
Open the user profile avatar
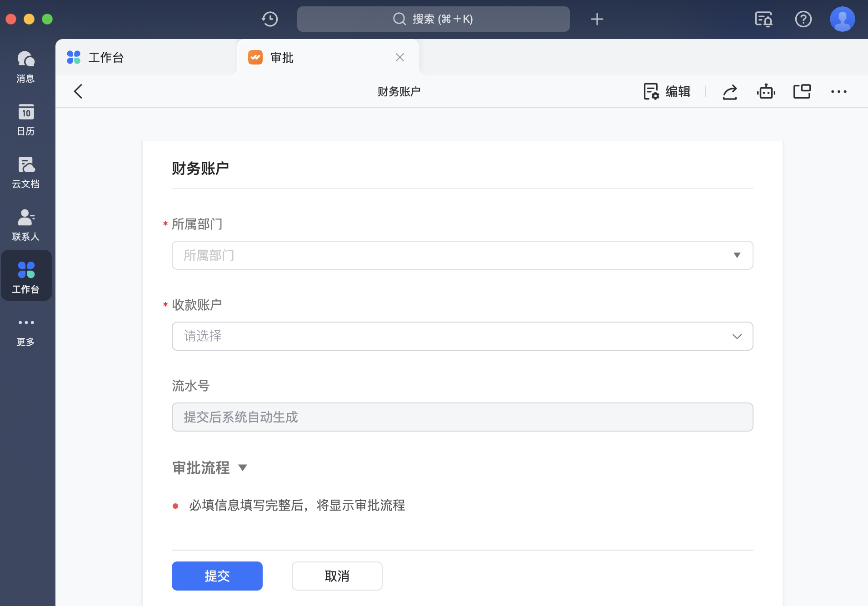[842, 19]
